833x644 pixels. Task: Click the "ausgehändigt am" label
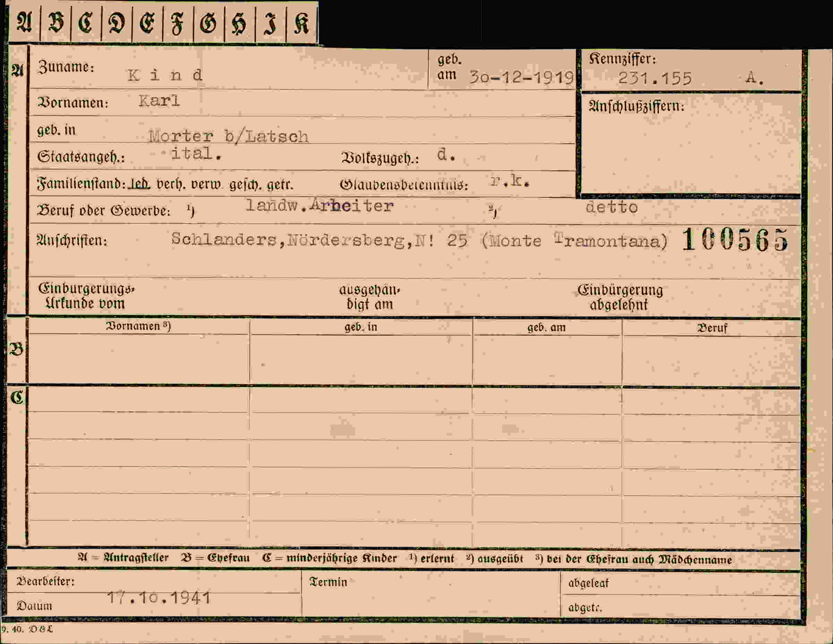coord(370,297)
